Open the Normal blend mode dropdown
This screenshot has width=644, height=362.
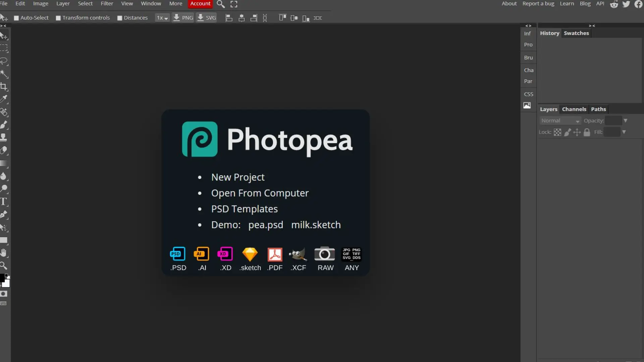(560, 121)
